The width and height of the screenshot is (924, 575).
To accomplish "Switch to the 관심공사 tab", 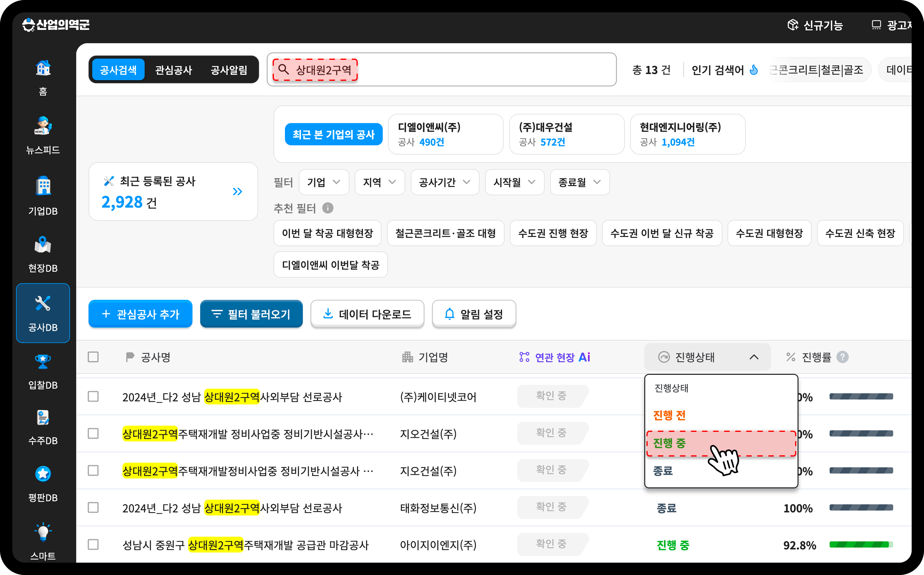I will coord(174,70).
